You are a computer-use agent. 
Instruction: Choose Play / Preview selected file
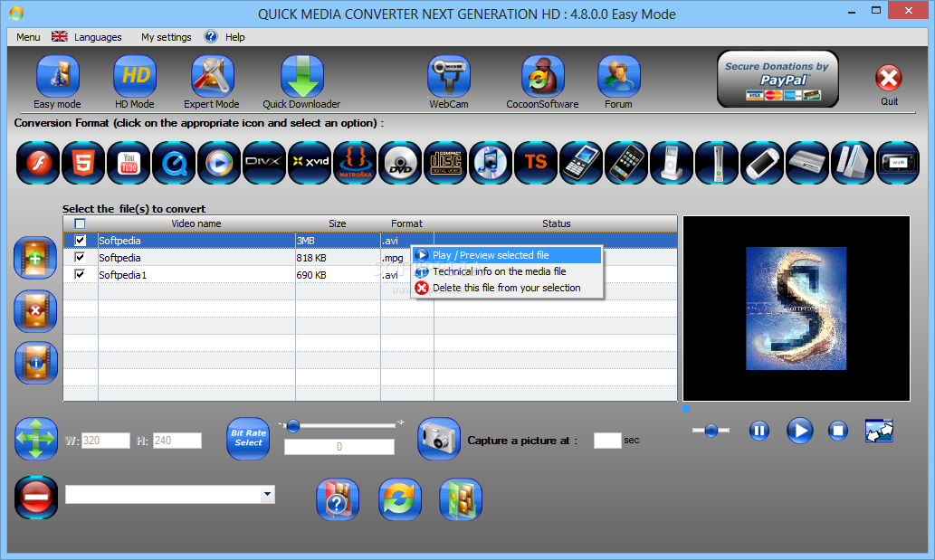click(x=507, y=255)
